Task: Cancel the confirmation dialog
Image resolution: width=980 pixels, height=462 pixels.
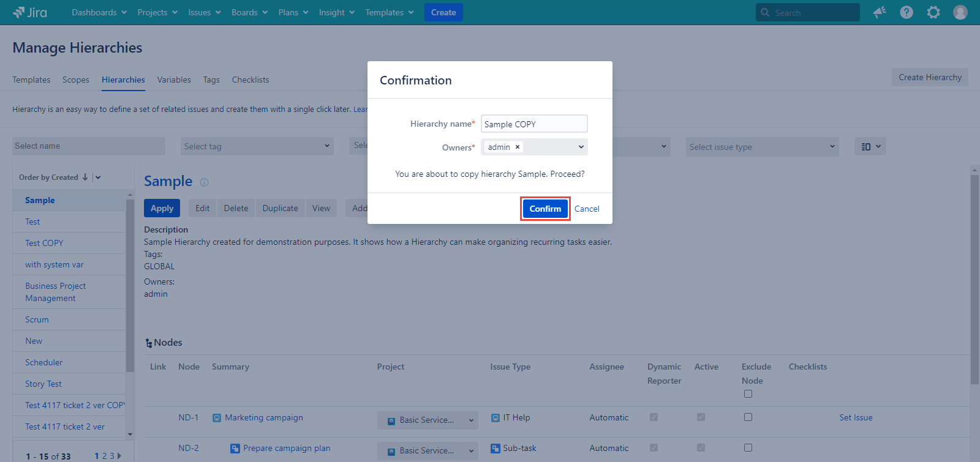Action: click(x=587, y=209)
